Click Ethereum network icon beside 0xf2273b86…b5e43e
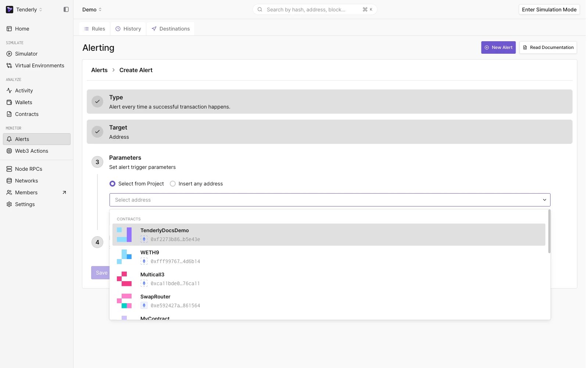 tap(144, 239)
